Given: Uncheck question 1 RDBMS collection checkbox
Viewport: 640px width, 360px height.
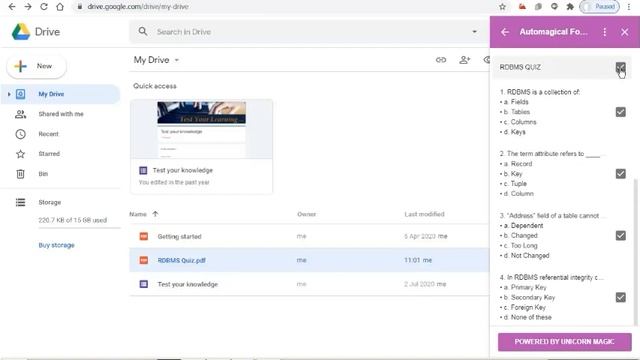Looking at the screenshot, I should (x=620, y=112).
